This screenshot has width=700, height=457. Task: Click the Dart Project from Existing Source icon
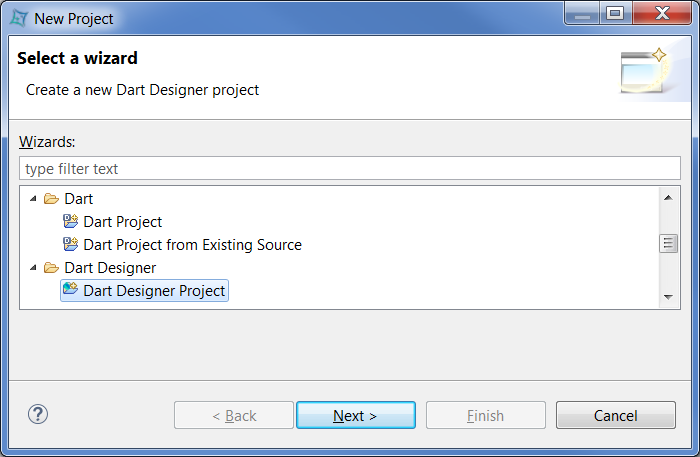pos(70,245)
